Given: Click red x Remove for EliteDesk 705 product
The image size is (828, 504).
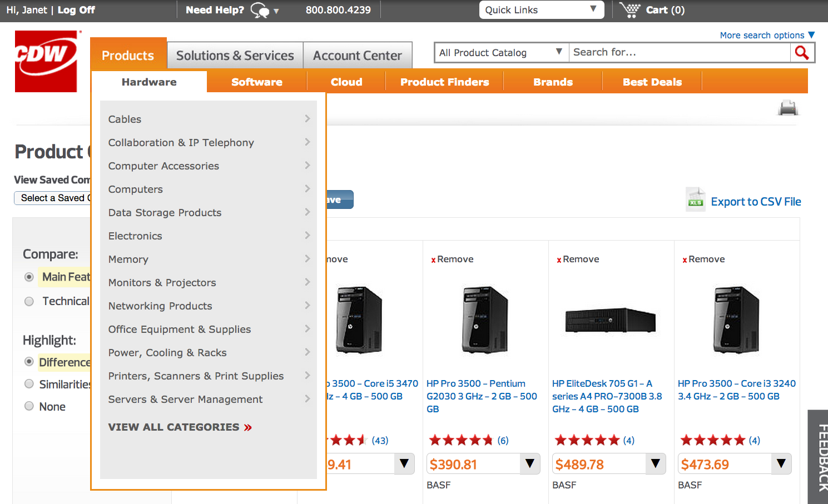Looking at the screenshot, I should tap(578, 260).
